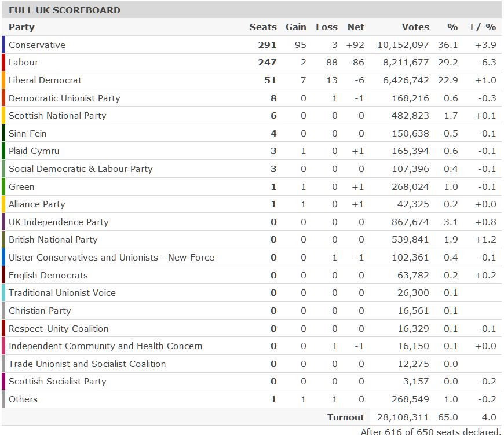Screen dimensions: 504x440
Task: Click the Labour party name
Action: click(x=24, y=63)
